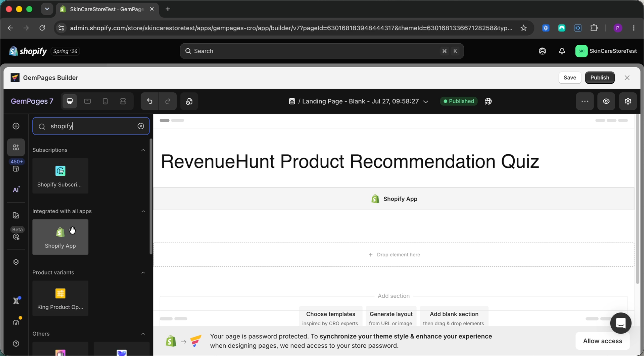Image resolution: width=644 pixels, height=356 pixels.
Task: Open version history icon in toolbar
Action: [189, 101]
